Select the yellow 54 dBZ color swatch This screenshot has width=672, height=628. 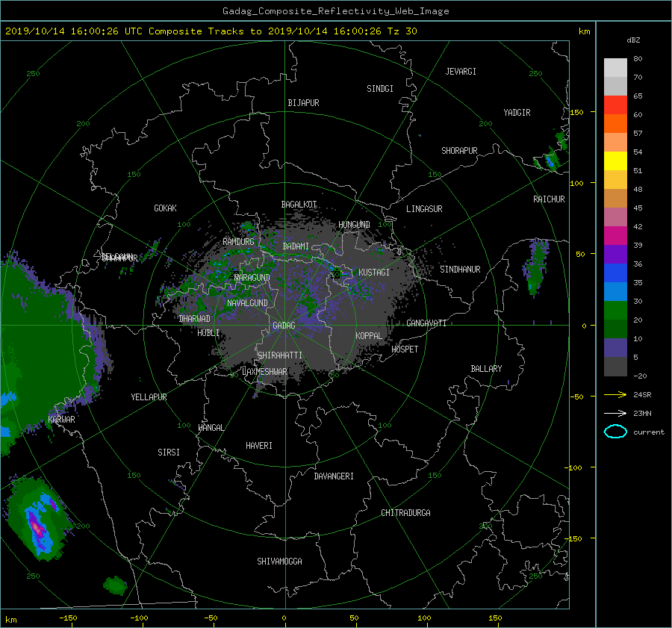(615, 161)
